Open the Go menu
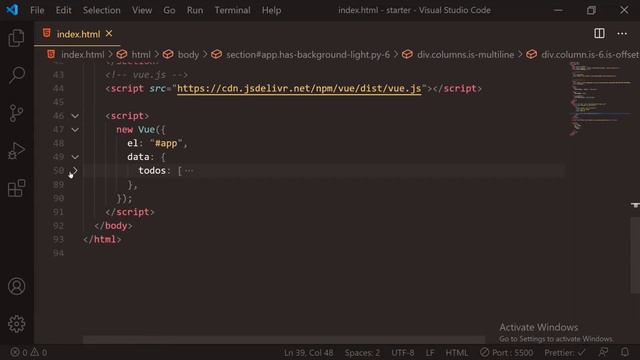This screenshot has width=640, height=360. 169,10
